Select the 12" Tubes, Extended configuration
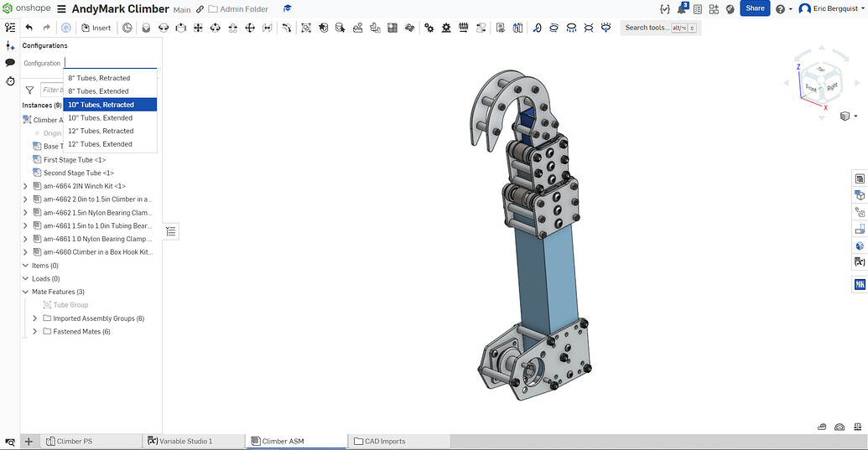Image resolution: width=868 pixels, height=450 pixels. (100, 144)
